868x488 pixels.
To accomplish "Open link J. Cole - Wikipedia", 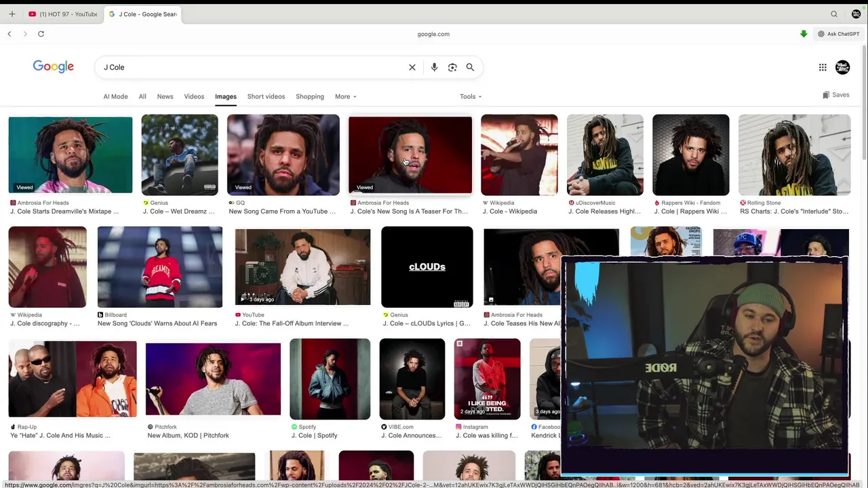I will click(x=510, y=211).
